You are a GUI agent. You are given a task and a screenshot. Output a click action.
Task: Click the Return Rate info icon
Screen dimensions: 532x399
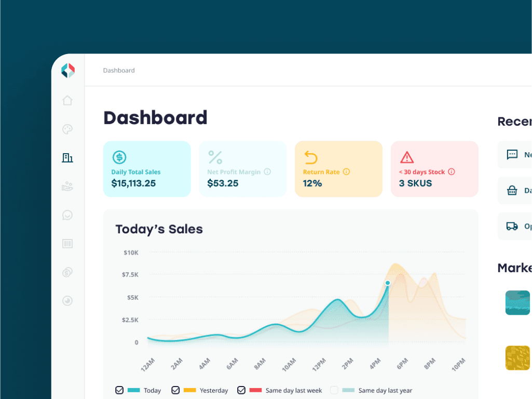[346, 172]
